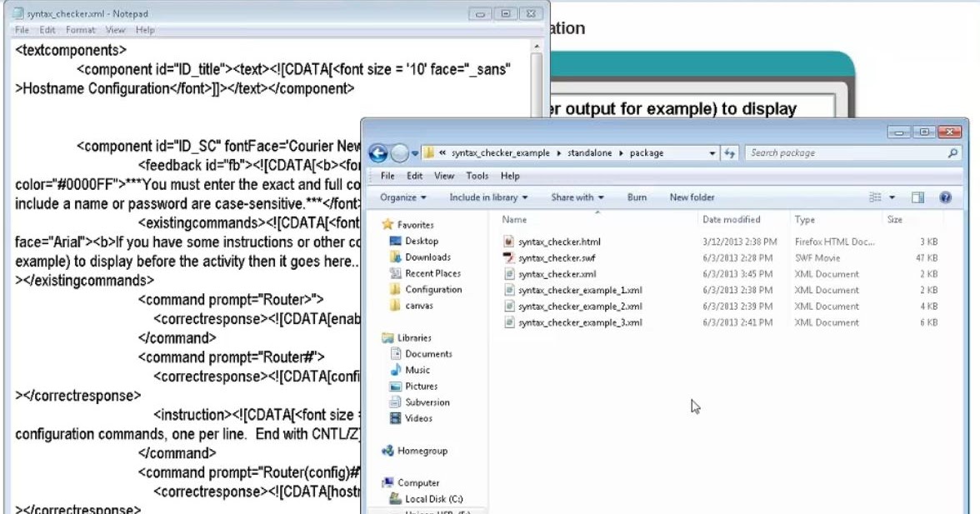Viewport: 980px width, 514px height.
Task: Click the Computer icon in navigation pane
Action: (387, 482)
